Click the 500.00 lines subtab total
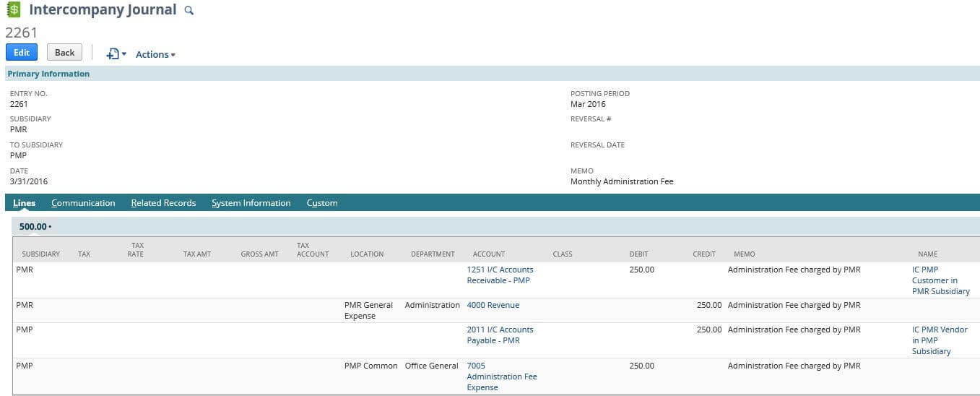980x396 pixels. pos(33,227)
